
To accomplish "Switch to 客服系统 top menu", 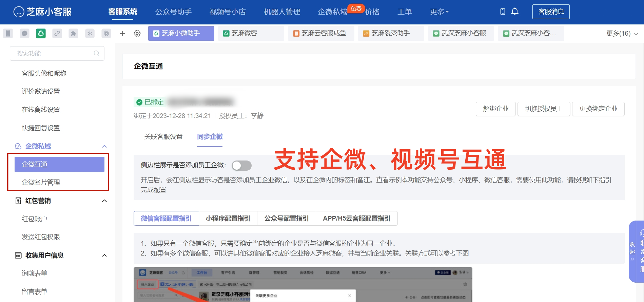I will pyautogui.click(x=123, y=12).
